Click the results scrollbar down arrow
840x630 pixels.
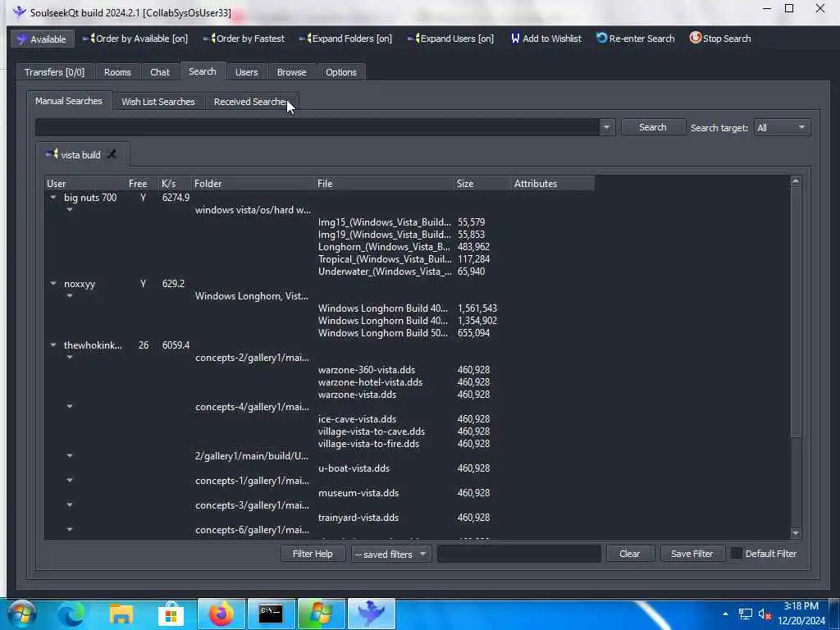click(x=796, y=533)
